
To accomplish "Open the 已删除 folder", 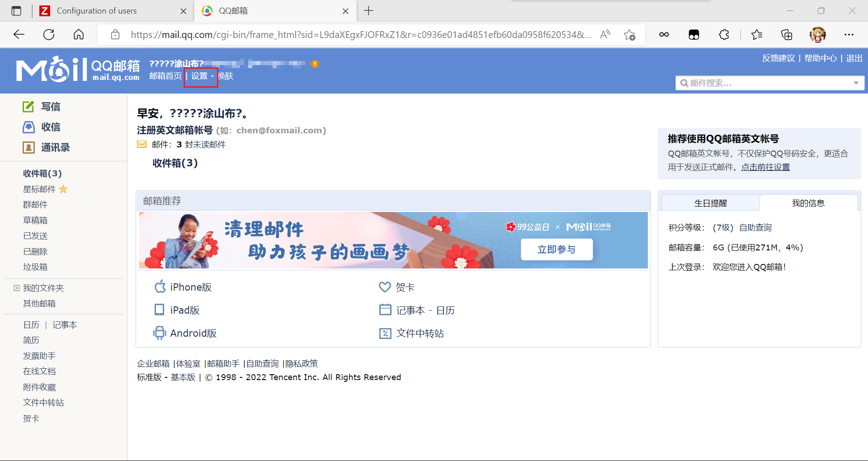I will (35, 252).
